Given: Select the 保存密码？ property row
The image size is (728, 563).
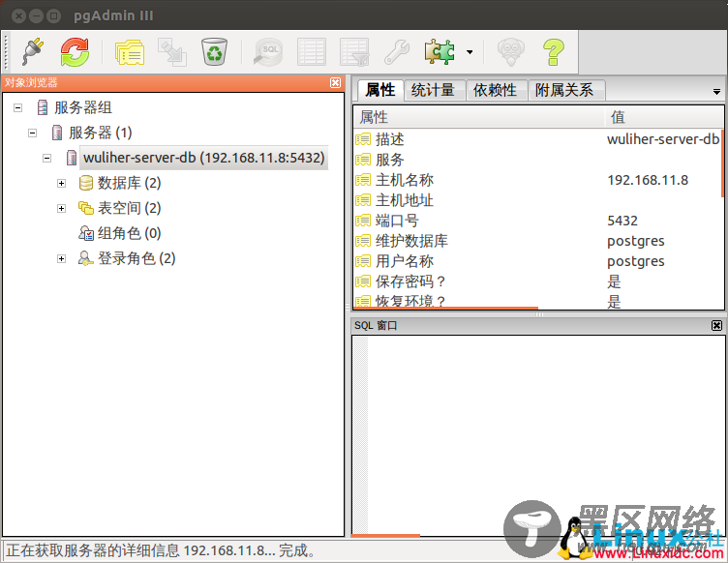Looking at the screenshot, I should click(x=538, y=281).
